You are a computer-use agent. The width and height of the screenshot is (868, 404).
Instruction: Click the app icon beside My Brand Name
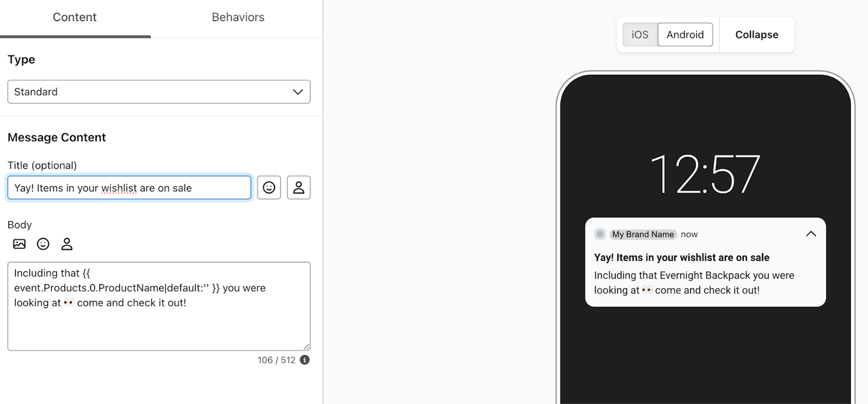pos(600,234)
